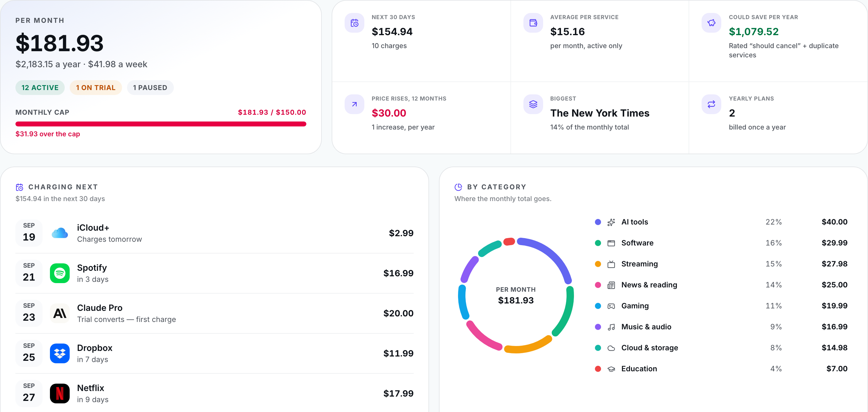The image size is (868, 412).
Task: Open the blue Dropbox logo
Action: pos(59,353)
